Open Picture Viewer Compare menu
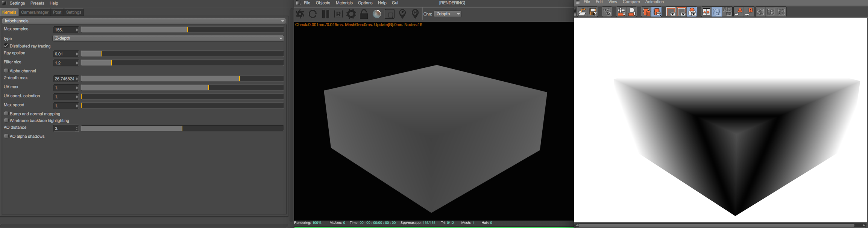 [x=631, y=2]
